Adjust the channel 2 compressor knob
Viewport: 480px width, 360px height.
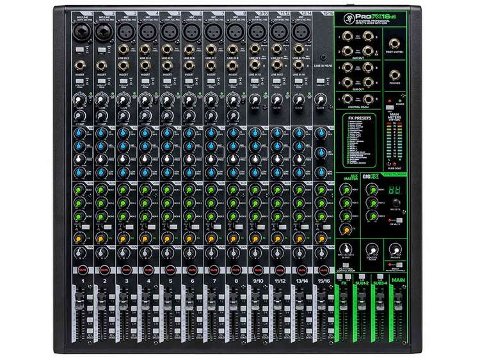coord(101,116)
